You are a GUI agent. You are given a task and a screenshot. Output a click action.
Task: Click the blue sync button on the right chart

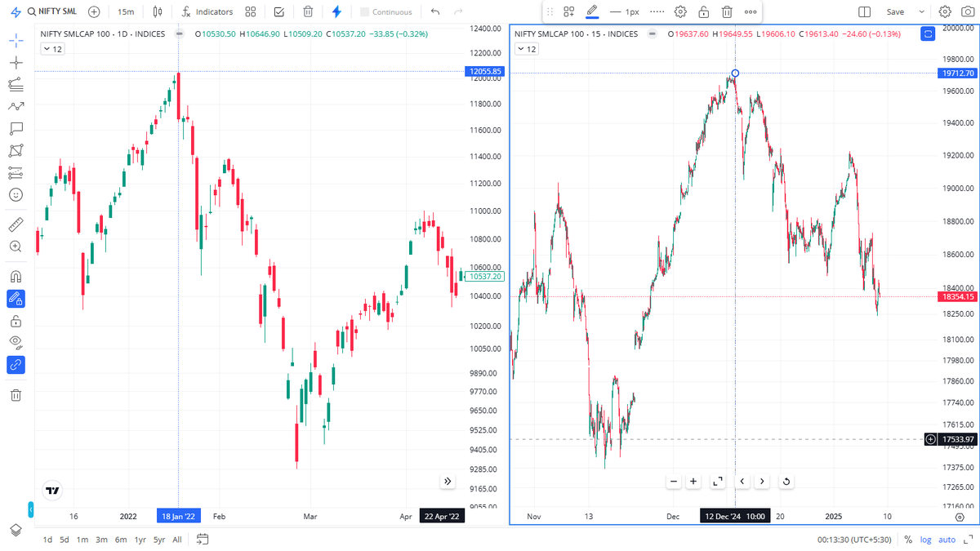(927, 33)
